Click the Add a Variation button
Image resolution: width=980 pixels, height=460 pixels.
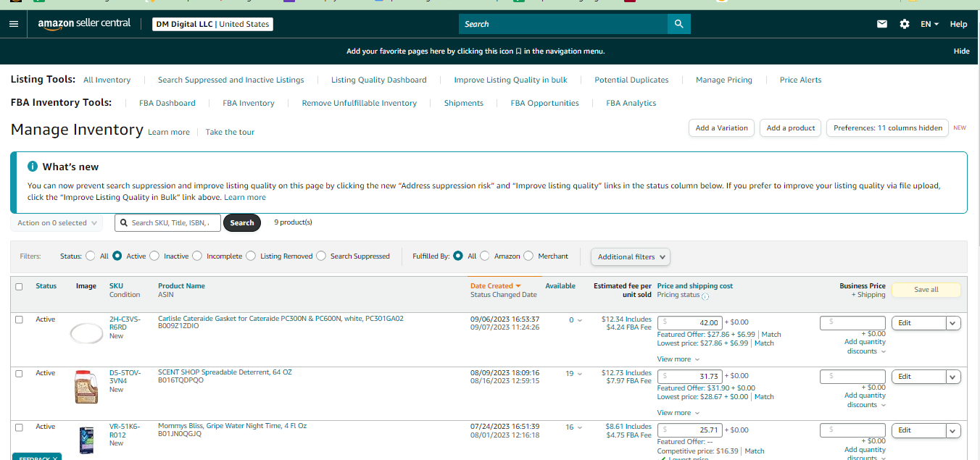pyautogui.click(x=721, y=128)
